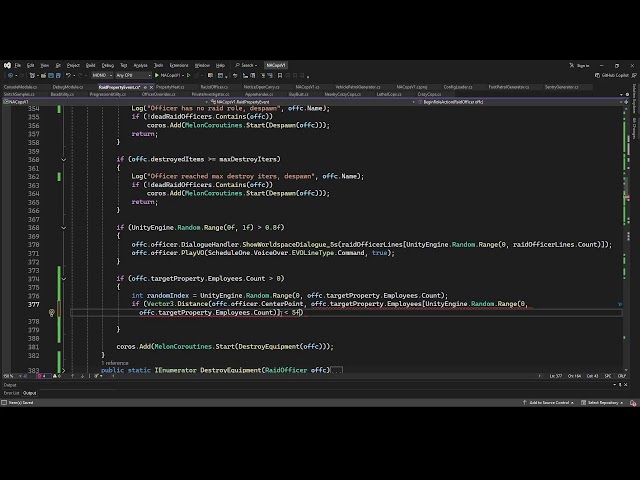Viewport: 640px width, 480px height.
Task: Open the tab overflow dropdown arrow
Action: click(621, 94)
